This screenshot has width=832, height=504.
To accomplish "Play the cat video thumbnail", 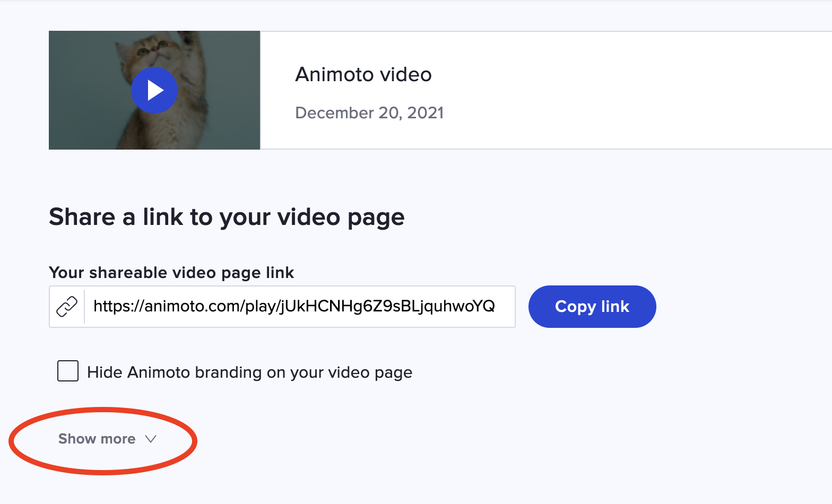I will click(x=154, y=90).
